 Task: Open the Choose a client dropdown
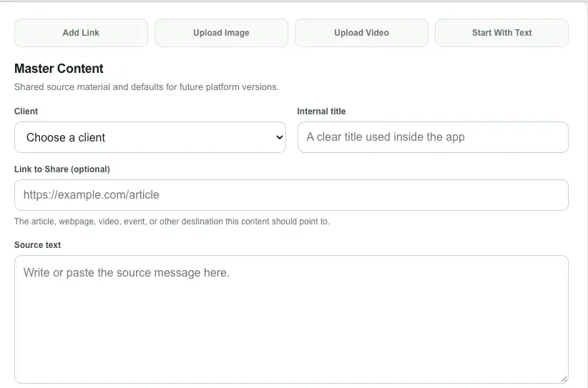tap(150, 137)
